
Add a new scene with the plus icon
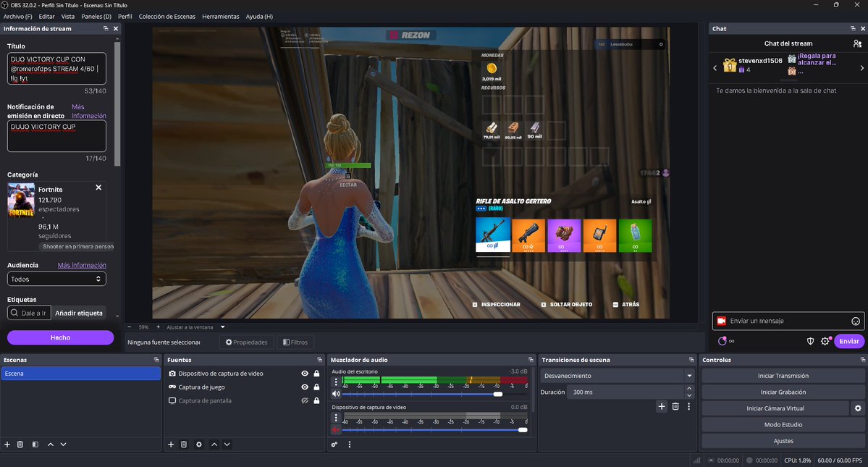(7, 445)
